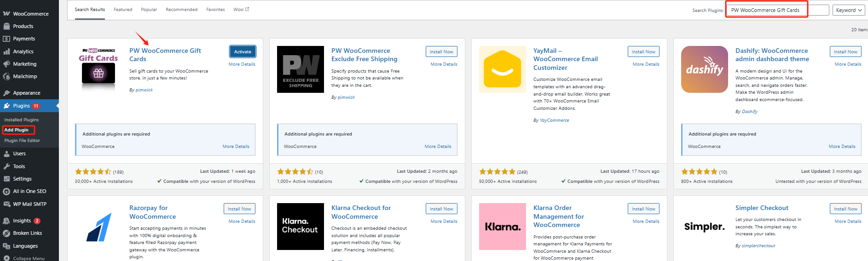Click the Tools wrench icon
This screenshot has height=261, width=868.
pyautogui.click(x=6, y=166)
